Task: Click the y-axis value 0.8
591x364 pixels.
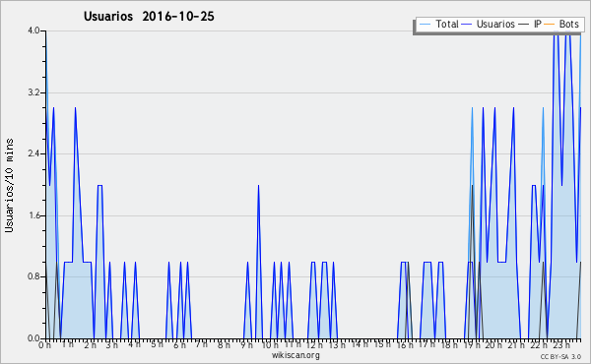Action: [x=33, y=276]
